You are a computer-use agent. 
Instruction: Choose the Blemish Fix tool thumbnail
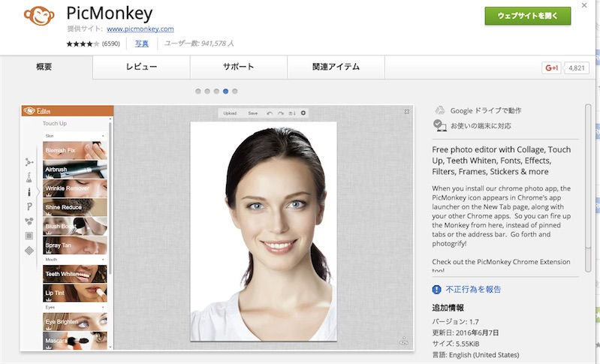pyautogui.click(x=75, y=150)
